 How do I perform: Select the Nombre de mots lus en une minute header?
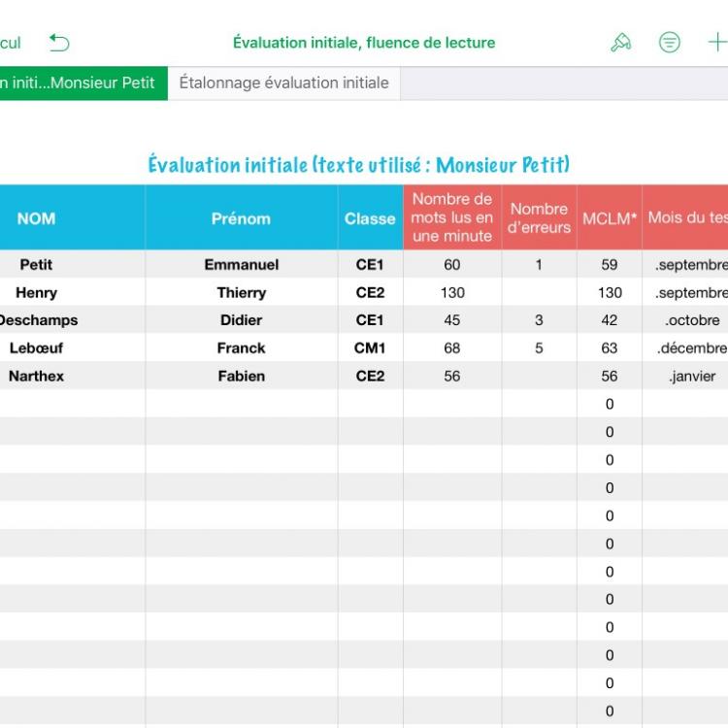coord(452,217)
